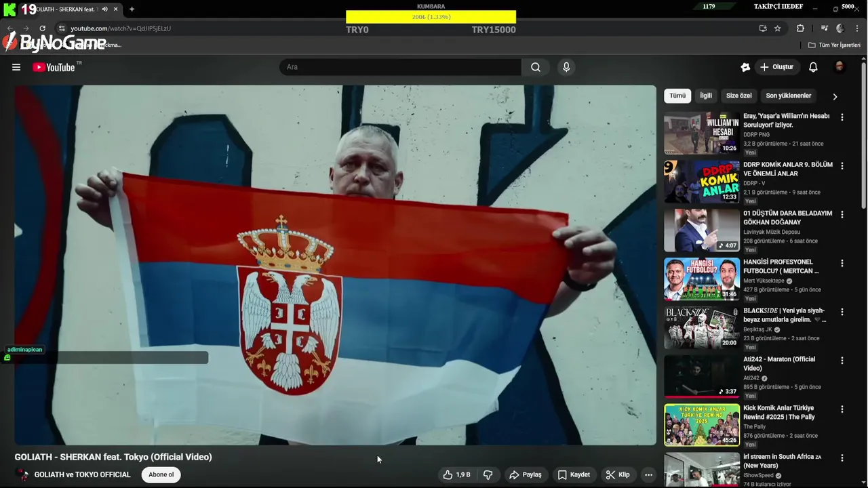This screenshot has width=868, height=488.
Task: Open options for Kick Komik Anlar Rewind
Action: [x=842, y=409]
